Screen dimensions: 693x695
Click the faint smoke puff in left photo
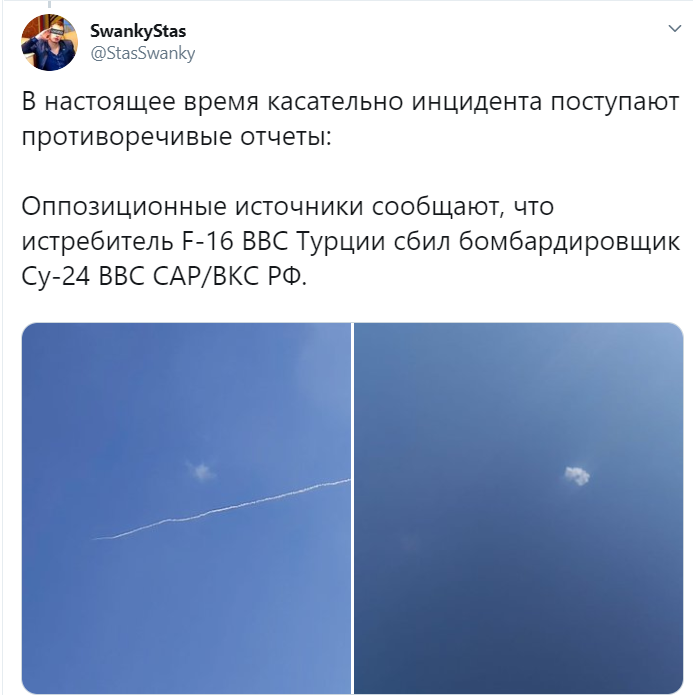(x=201, y=471)
